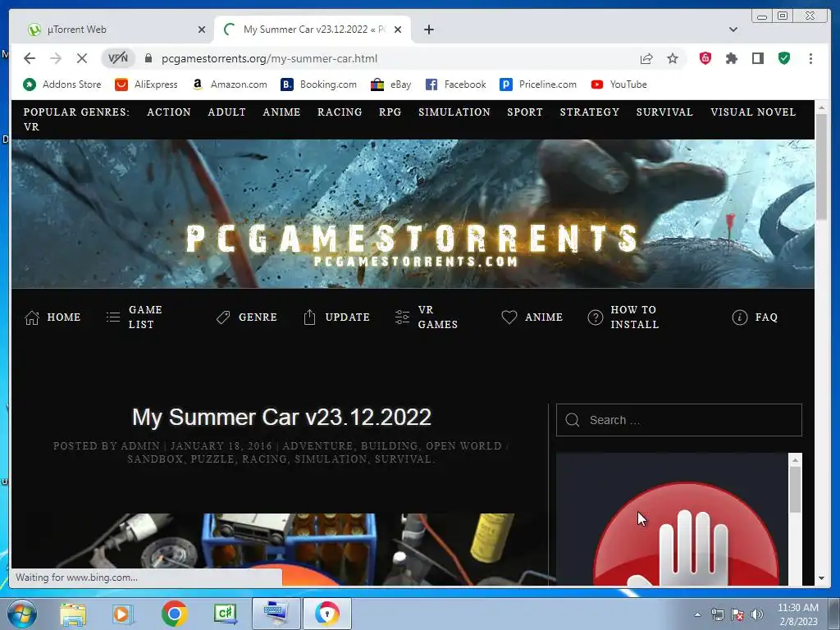Toggle the browser side panel
840x630 pixels.
[757, 58]
